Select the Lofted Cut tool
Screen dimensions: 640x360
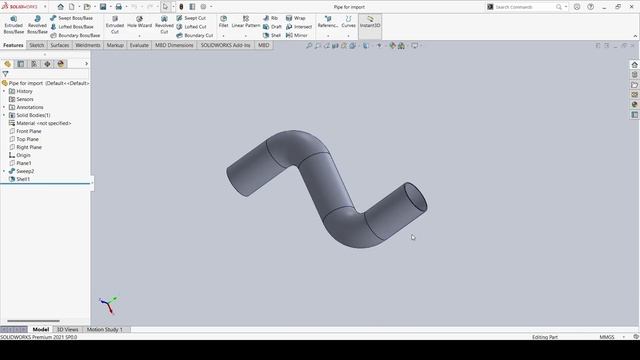pos(191,27)
